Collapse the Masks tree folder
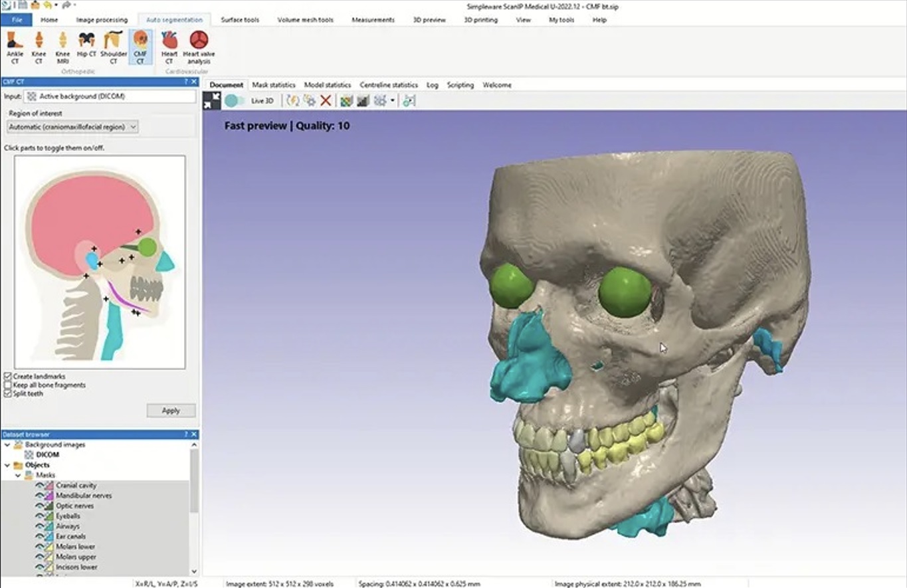Image resolution: width=907 pixels, height=588 pixels. pyautogui.click(x=18, y=476)
